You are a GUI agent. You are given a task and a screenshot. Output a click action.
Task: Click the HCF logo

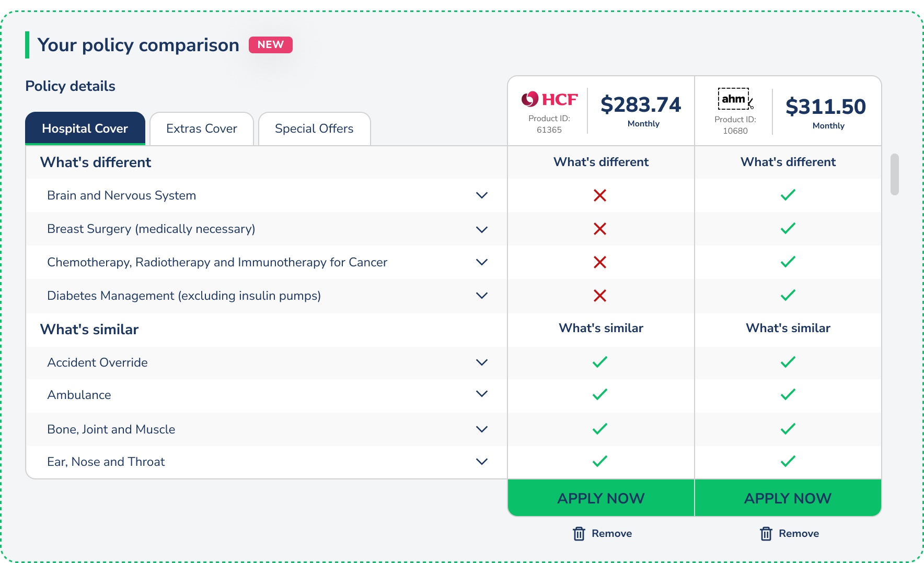click(x=549, y=99)
